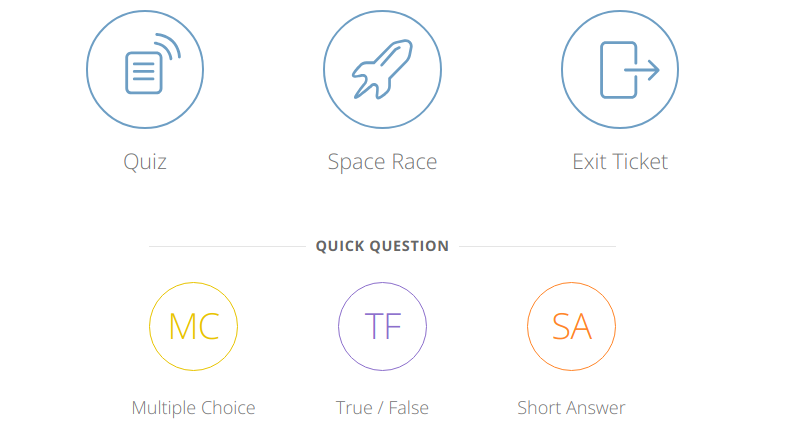The image size is (786, 445).
Task: Click the divider line right of QUICK QUESTION
Action: [537, 247]
